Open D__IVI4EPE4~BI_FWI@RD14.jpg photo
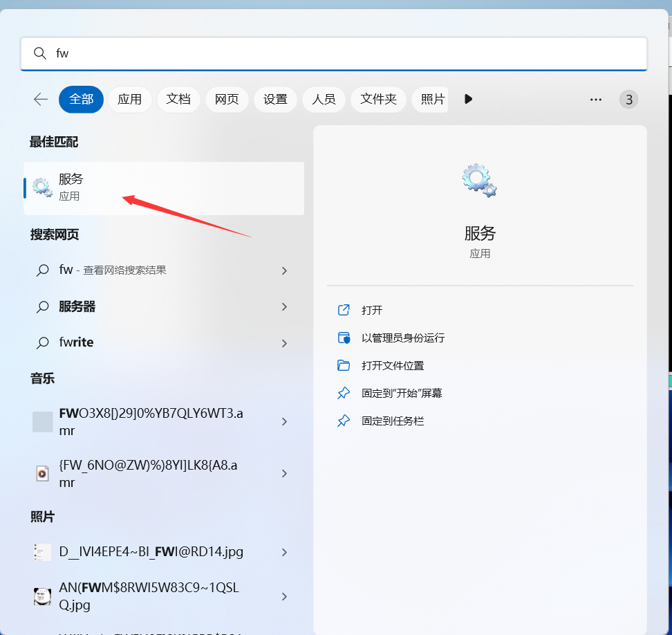The width and height of the screenshot is (672, 635). coord(164,552)
